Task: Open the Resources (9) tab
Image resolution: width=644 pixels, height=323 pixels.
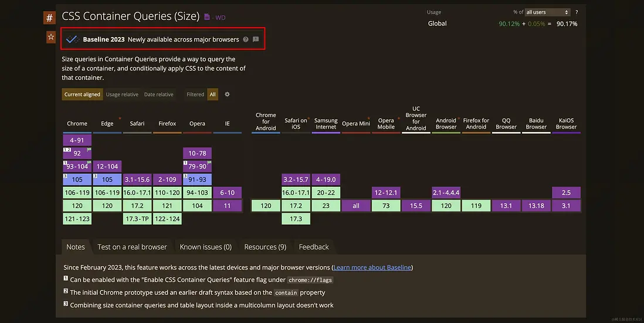Action: coord(265,247)
